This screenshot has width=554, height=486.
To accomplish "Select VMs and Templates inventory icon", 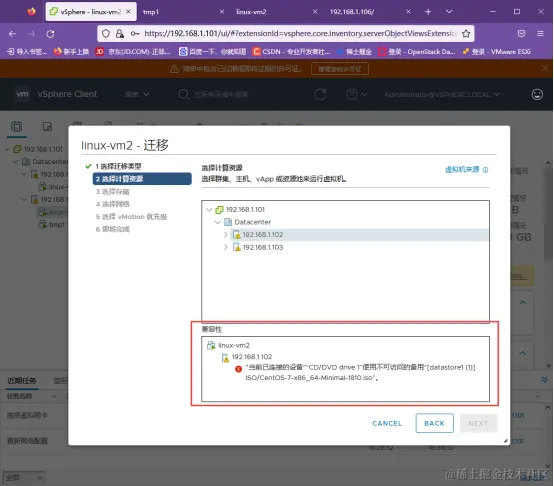I will point(47,126).
